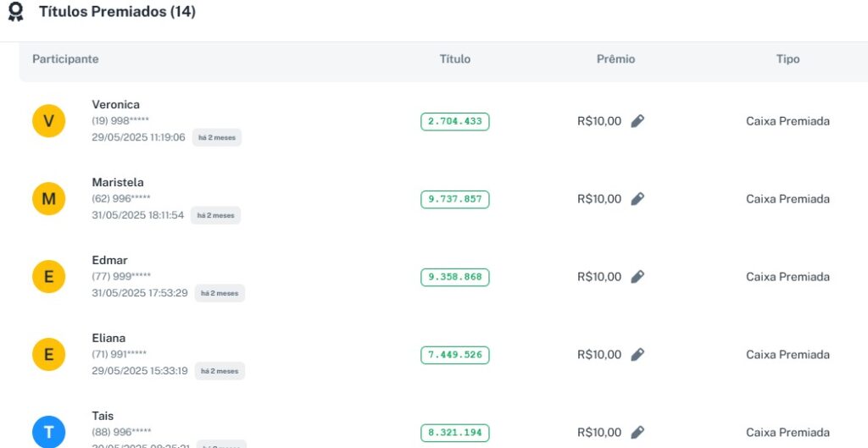
Task: Open title badge 9.358.868
Action: point(454,277)
